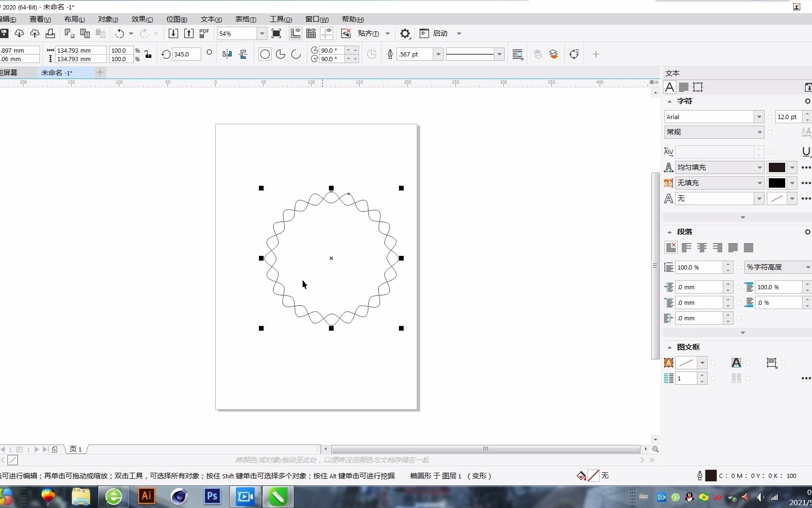The image size is (812, 508).
Task: Open the Arial font dropdown
Action: (759, 117)
